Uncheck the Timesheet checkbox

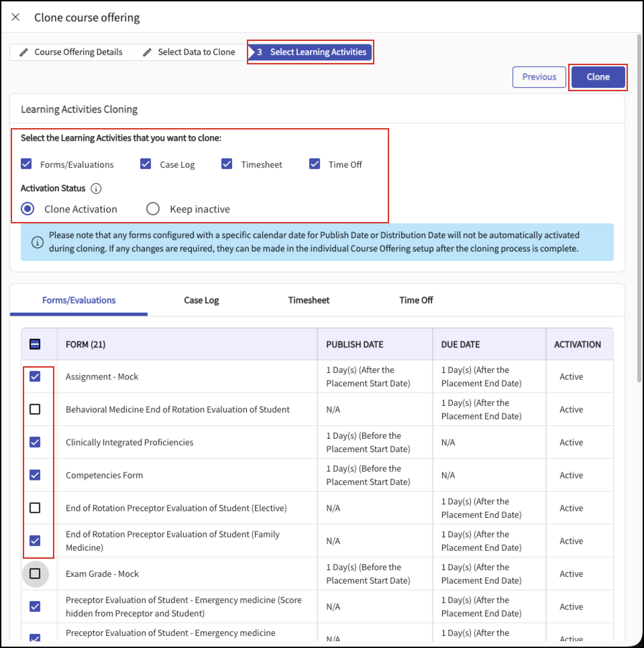tap(227, 164)
